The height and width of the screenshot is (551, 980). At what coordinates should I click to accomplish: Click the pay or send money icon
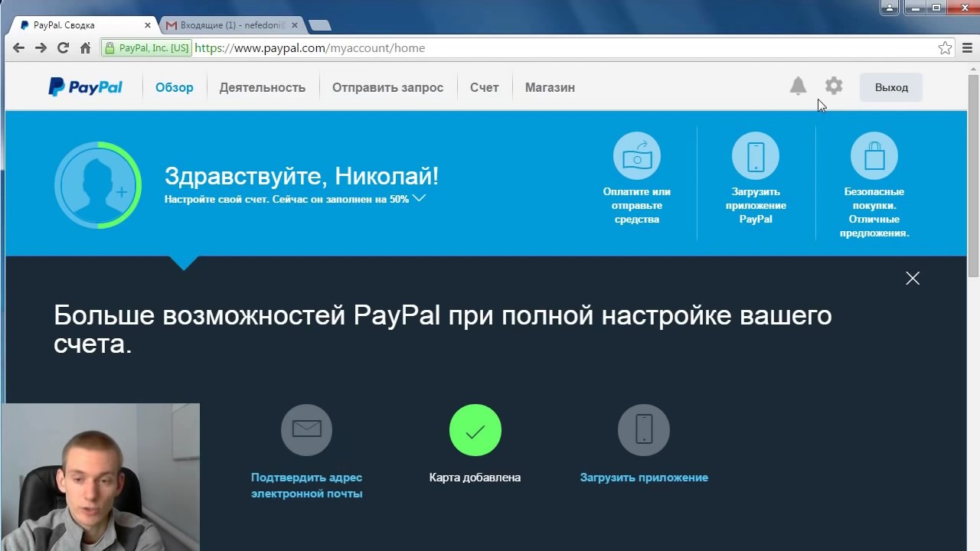point(636,156)
